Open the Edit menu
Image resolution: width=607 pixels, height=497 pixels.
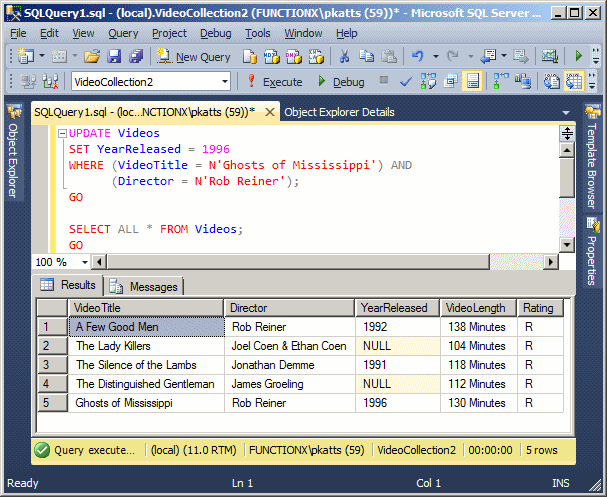49,33
